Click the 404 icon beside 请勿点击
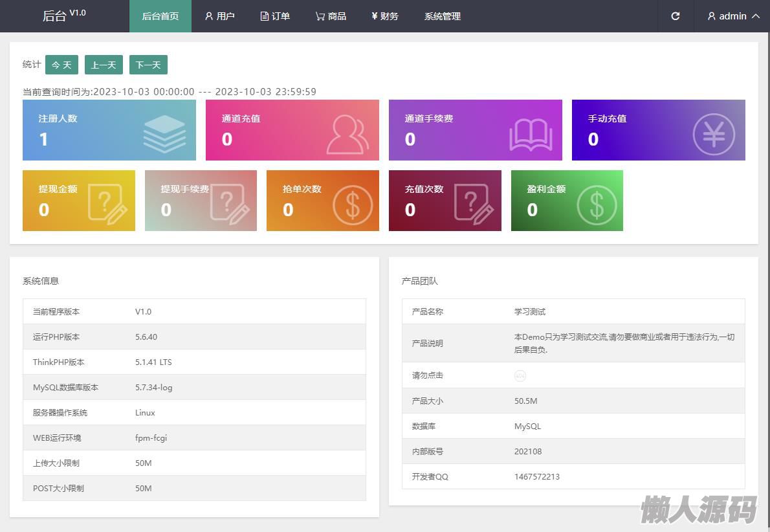This screenshot has height=532, width=770. pyautogui.click(x=520, y=375)
